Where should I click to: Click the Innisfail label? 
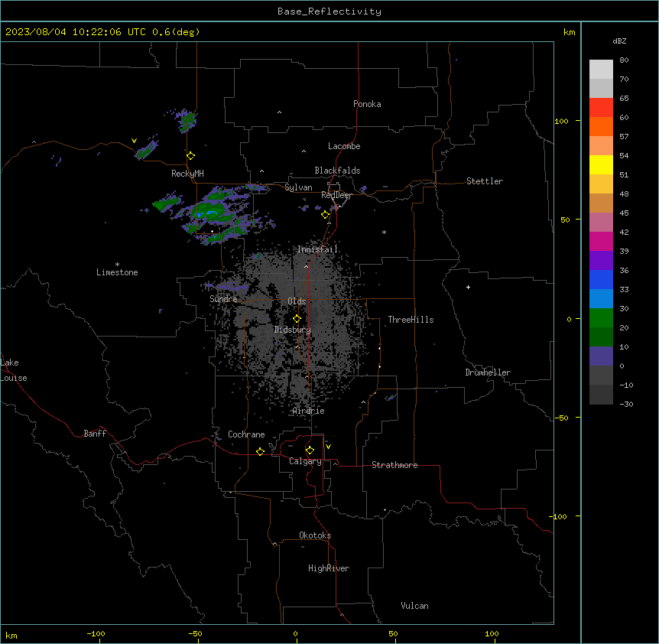click(317, 249)
